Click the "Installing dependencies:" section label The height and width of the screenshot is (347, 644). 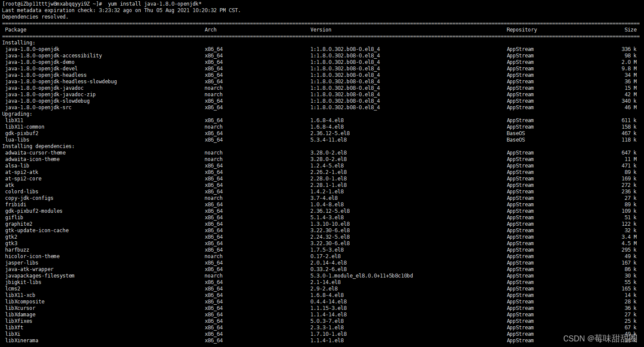tap(38, 146)
